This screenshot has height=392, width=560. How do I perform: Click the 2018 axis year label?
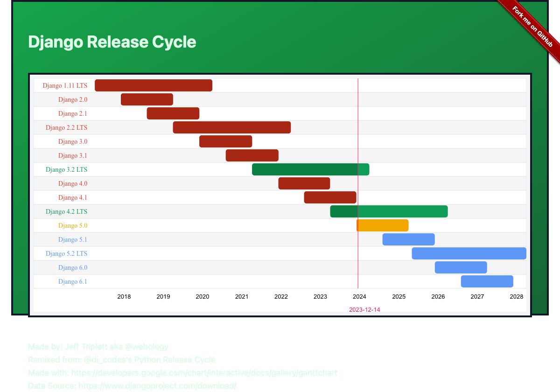[x=124, y=296]
